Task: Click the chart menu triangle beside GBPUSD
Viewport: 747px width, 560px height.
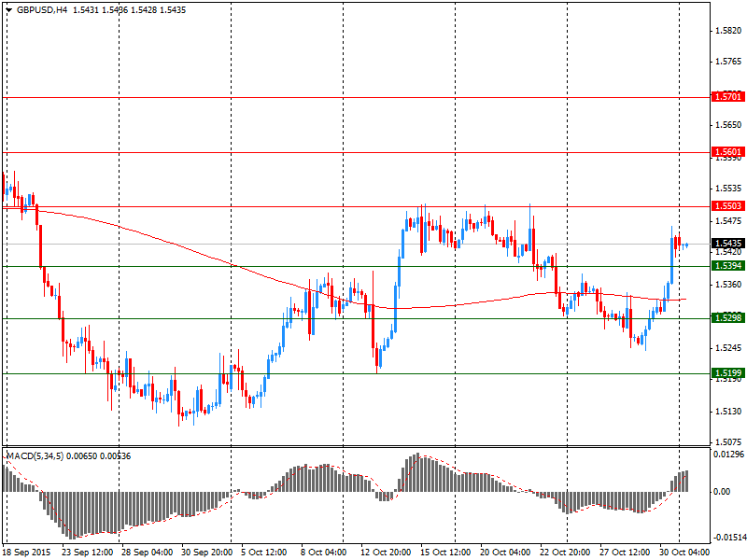Action: point(9,10)
